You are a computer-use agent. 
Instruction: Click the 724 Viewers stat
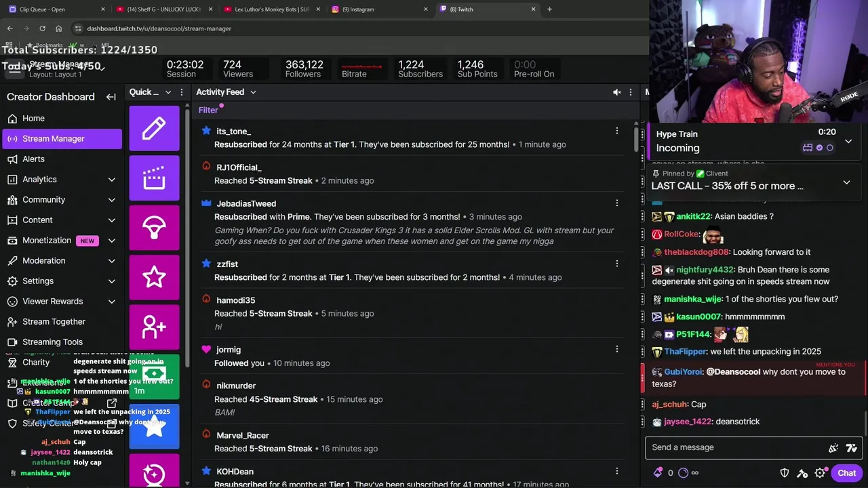click(237, 68)
